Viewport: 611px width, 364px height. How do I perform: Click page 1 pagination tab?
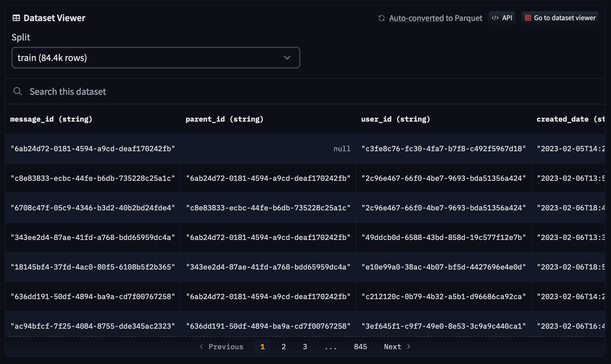click(x=262, y=346)
